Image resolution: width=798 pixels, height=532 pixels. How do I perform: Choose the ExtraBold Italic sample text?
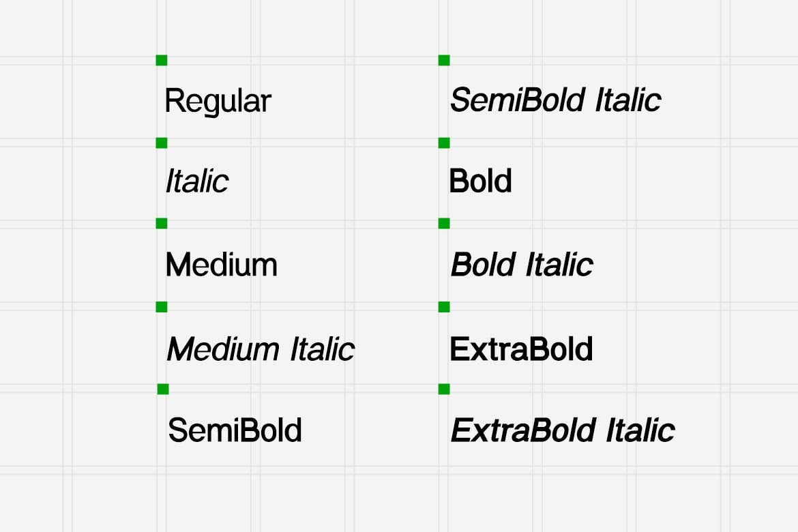[x=563, y=430]
